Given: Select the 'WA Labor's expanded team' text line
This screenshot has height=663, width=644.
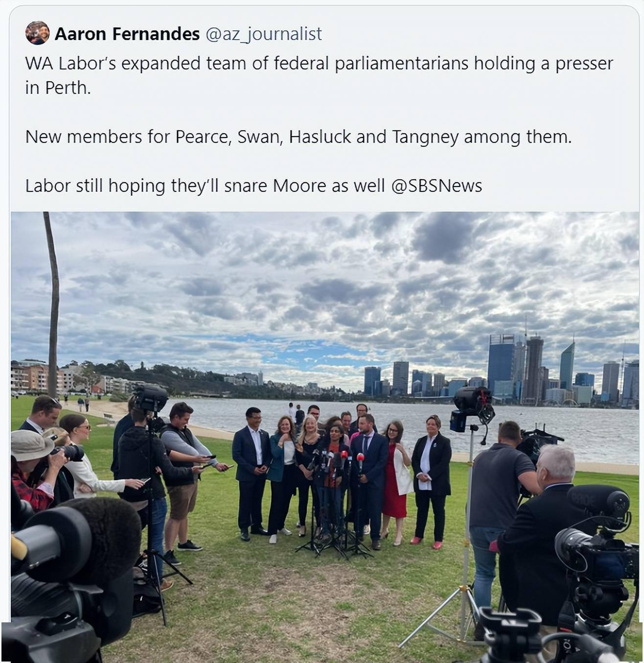Looking at the screenshot, I should point(319,64).
